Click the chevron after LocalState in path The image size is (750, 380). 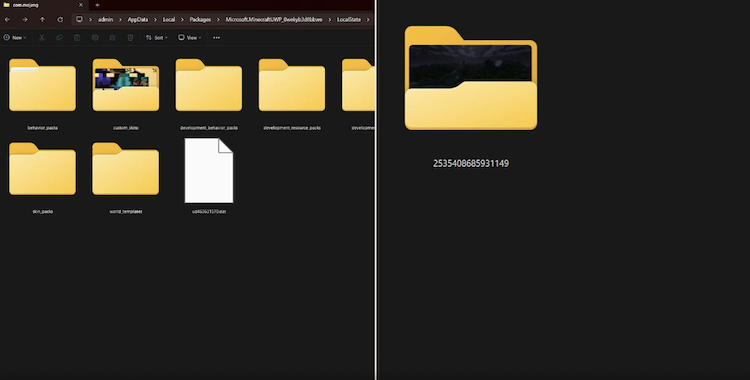(x=368, y=20)
